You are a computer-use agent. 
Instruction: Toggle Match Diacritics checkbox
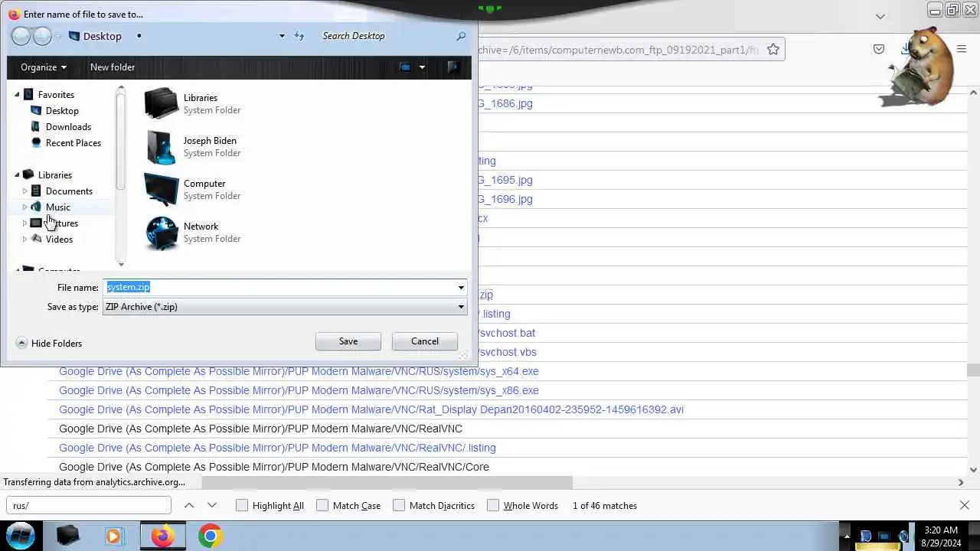tap(399, 505)
